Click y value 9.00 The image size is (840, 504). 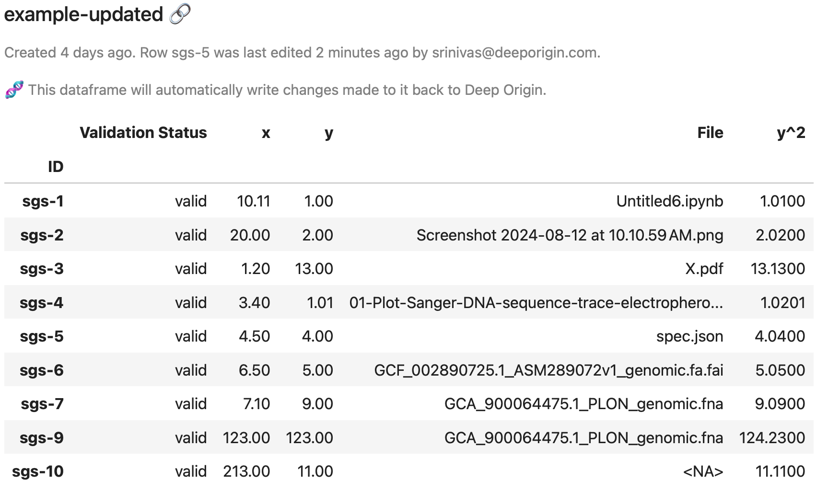(x=317, y=404)
